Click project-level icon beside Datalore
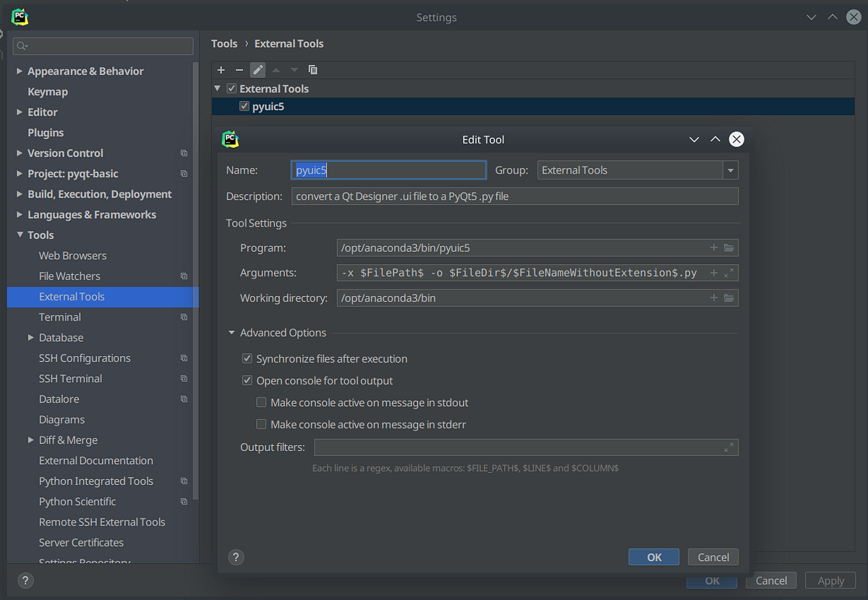868x600 pixels. [184, 400]
